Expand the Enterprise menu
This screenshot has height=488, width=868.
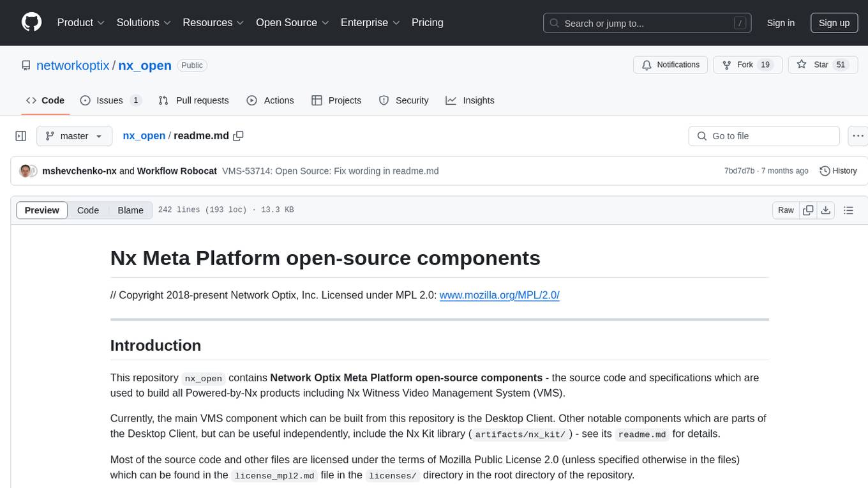pos(370,22)
